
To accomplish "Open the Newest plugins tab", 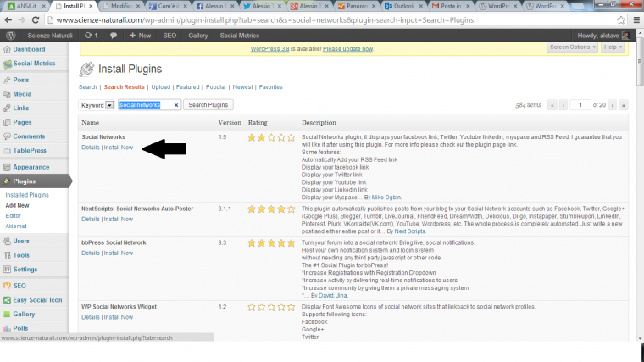I will click(x=242, y=87).
